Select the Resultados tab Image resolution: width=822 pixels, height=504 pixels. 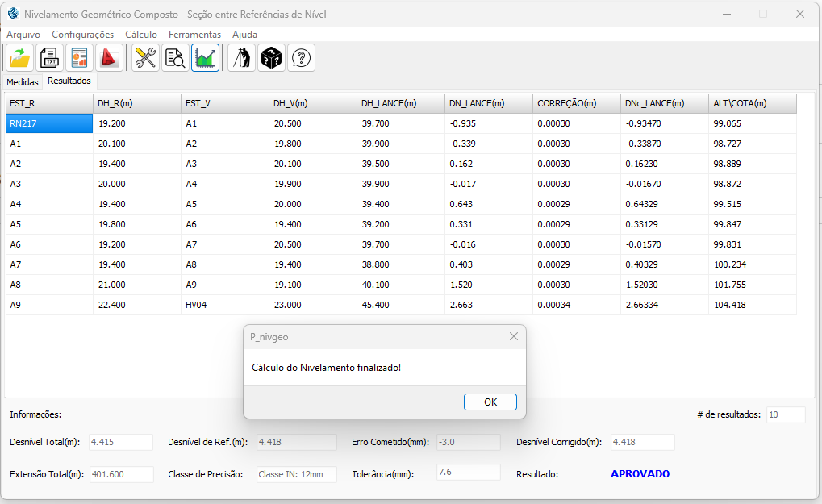(x=69, y=81)
